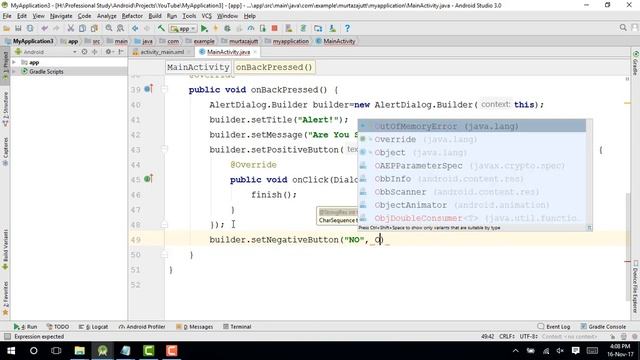Open the VCS menu
640x360 pixels.
click(207, 16)
